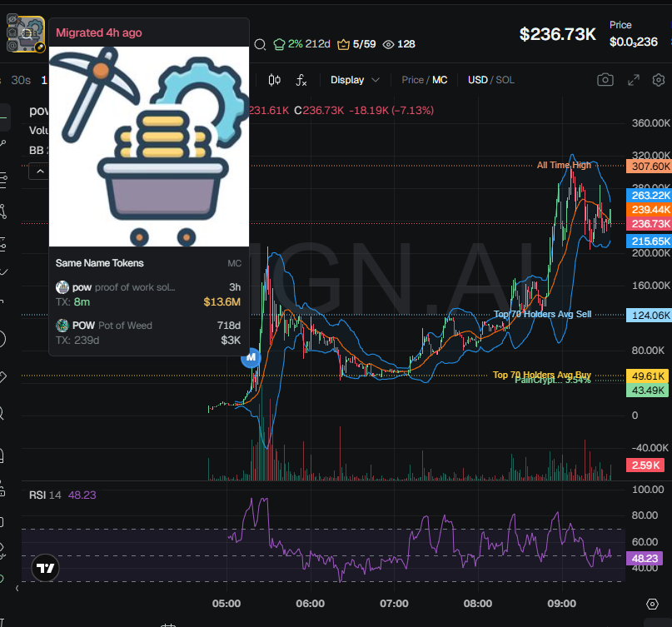Open chart settings with the gear icon
The image size is (672, 627).
tap(659, 80)
